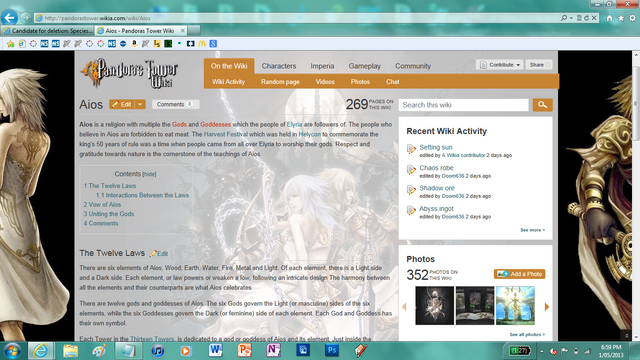Click the Add a Photo button

[x=519, y=274]
